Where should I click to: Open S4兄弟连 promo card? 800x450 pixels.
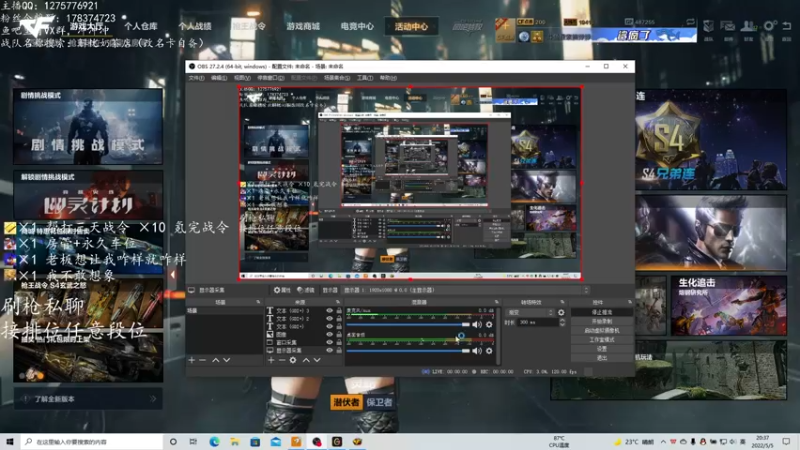pos(711,139)
